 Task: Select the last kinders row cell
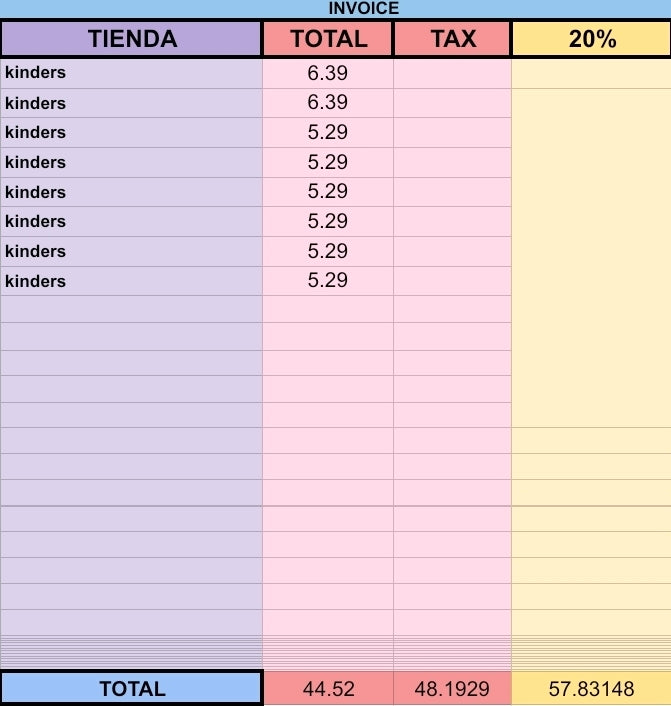point(131,281)
